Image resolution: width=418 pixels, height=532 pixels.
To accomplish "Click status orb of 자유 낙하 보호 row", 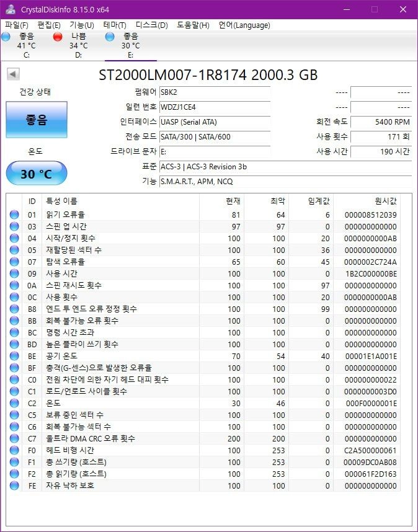I will [x=14, y=485].
